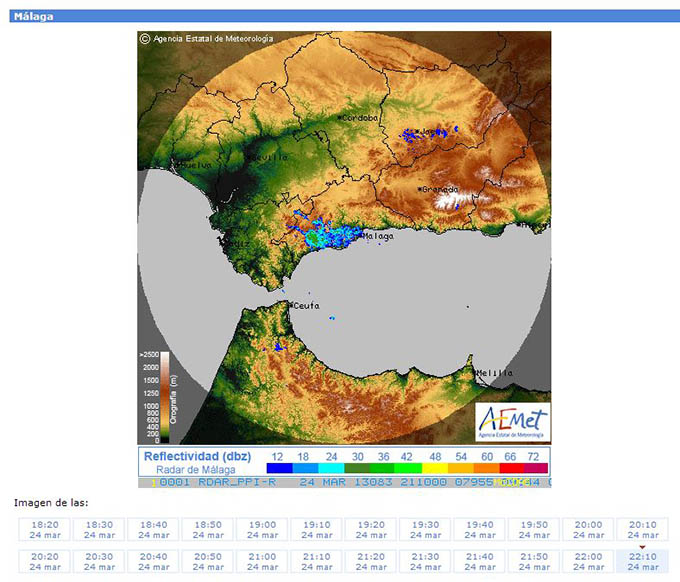Screen dimensions: 680x582
Task: Click the AEMet logo on the radar map
Action: [511, 420]
